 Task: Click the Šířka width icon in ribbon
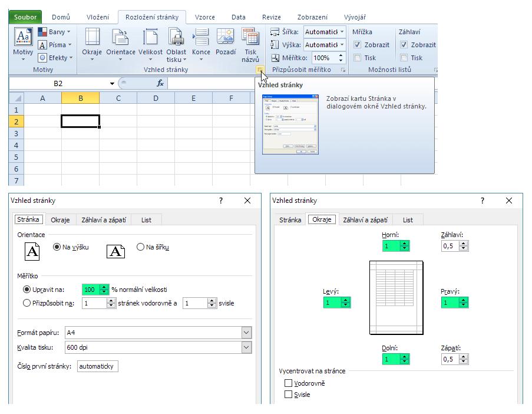(275, 32)
